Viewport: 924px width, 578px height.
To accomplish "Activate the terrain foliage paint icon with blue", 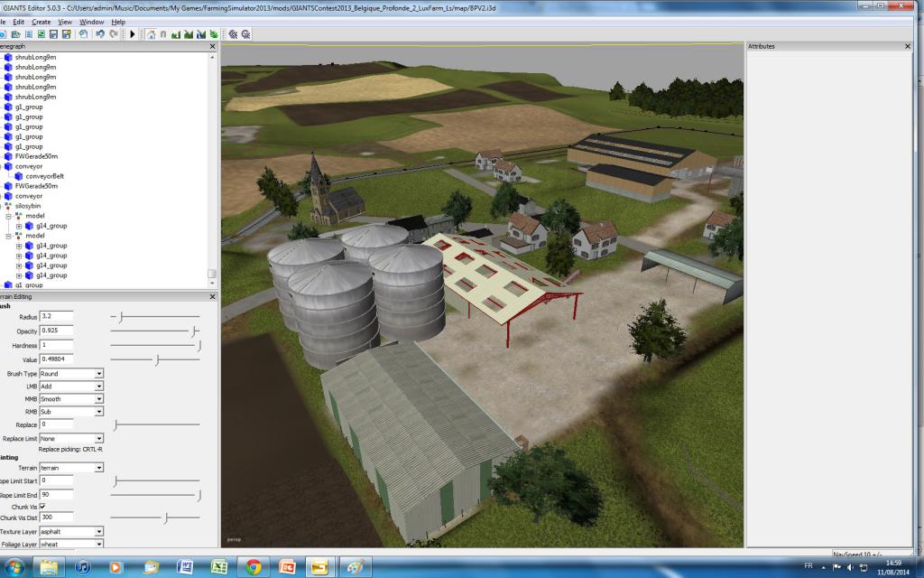I will pos(201,34).
